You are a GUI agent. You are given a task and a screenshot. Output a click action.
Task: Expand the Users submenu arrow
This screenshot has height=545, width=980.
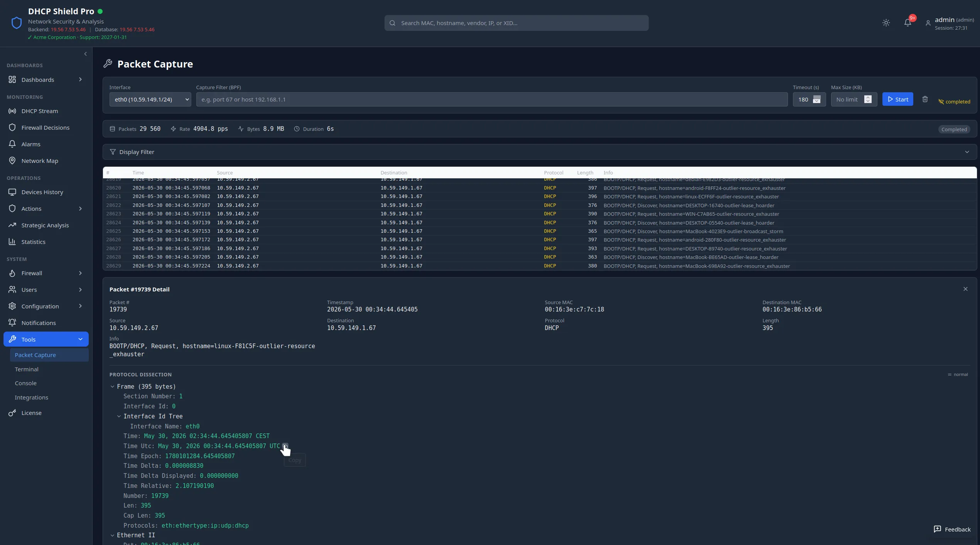(80, 289)
